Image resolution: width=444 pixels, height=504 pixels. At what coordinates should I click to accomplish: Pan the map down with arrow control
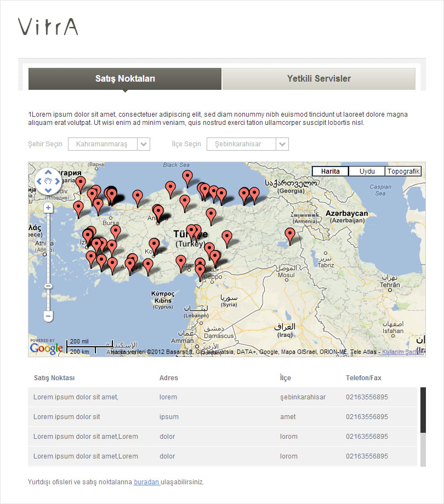tap(48, 190)
